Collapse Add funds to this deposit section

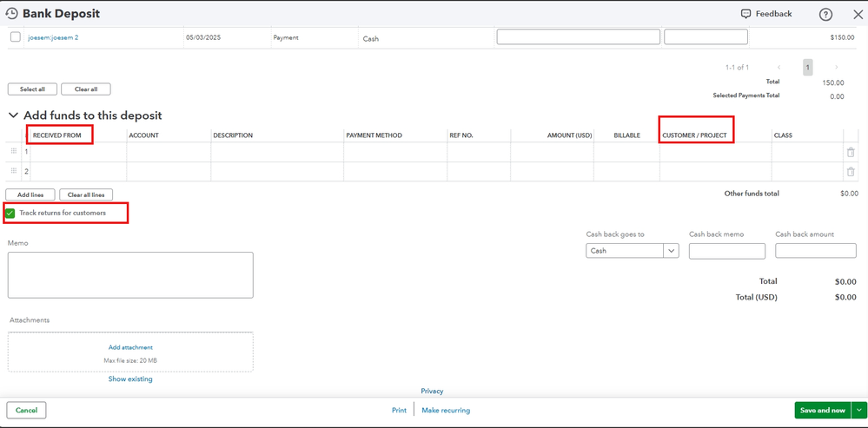pos(13,115)
